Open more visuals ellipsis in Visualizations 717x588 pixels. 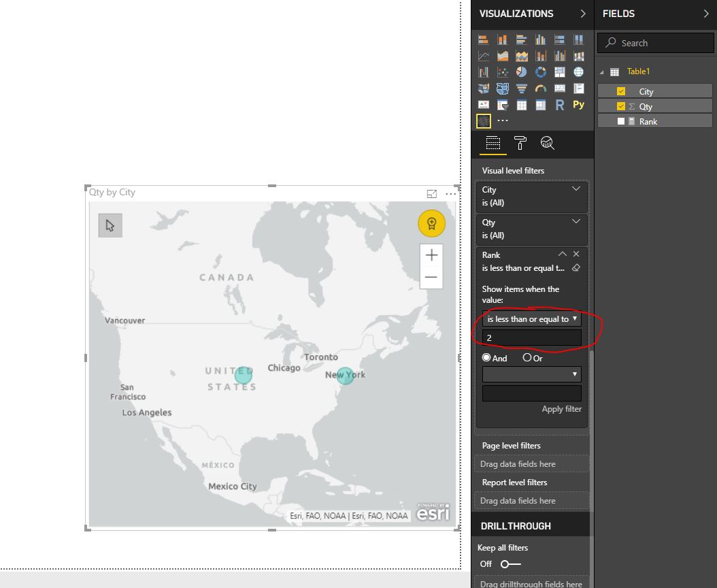click(503, 121)
